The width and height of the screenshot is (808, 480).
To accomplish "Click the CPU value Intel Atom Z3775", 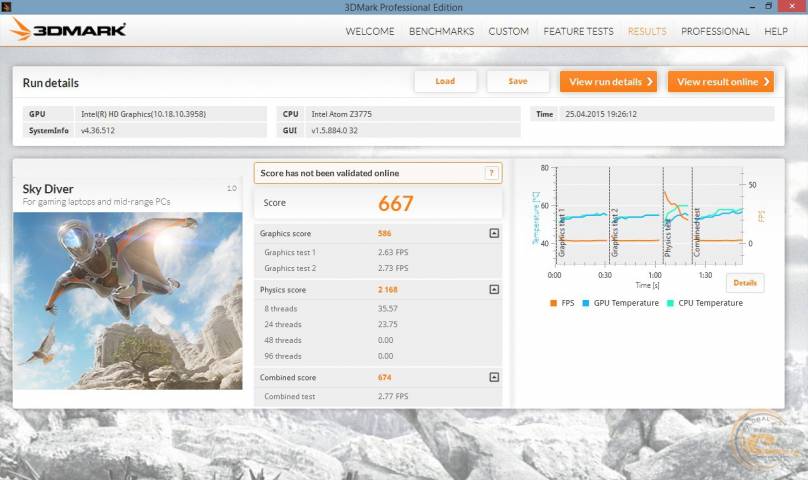I will pos(341,114).
